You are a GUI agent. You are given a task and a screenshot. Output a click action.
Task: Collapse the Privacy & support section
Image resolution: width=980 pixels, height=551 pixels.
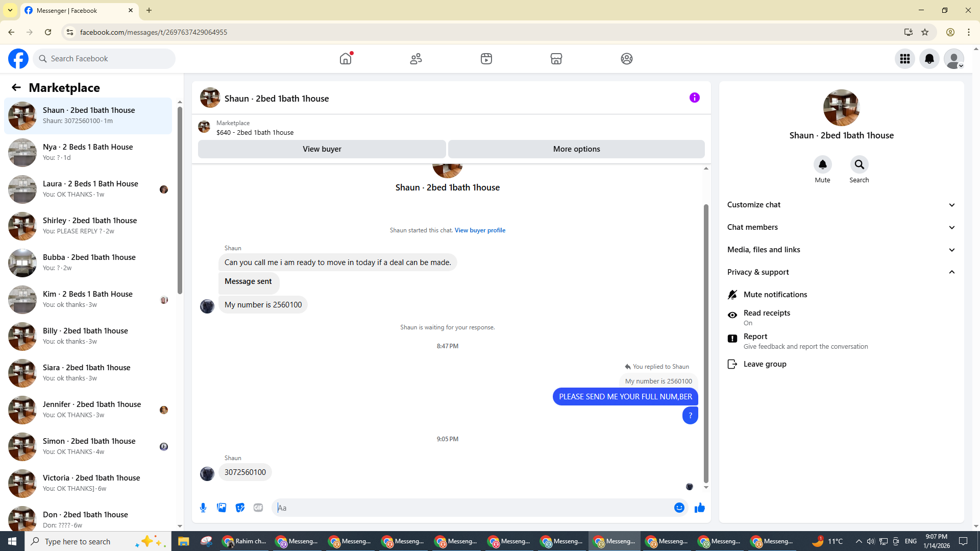click(841, 272)
